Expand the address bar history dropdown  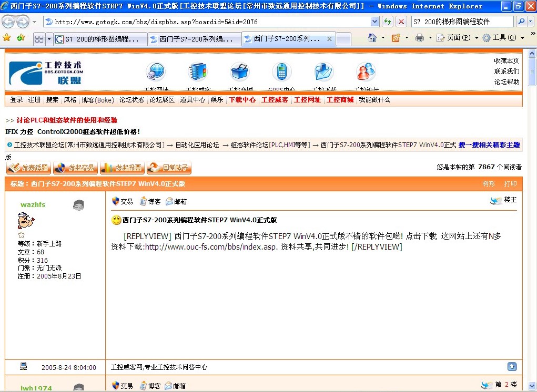[x=374, y=22]
